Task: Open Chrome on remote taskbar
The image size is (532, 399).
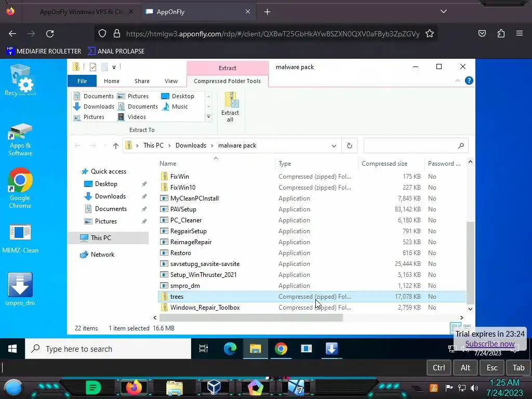Action: click(x=281, y=349)
